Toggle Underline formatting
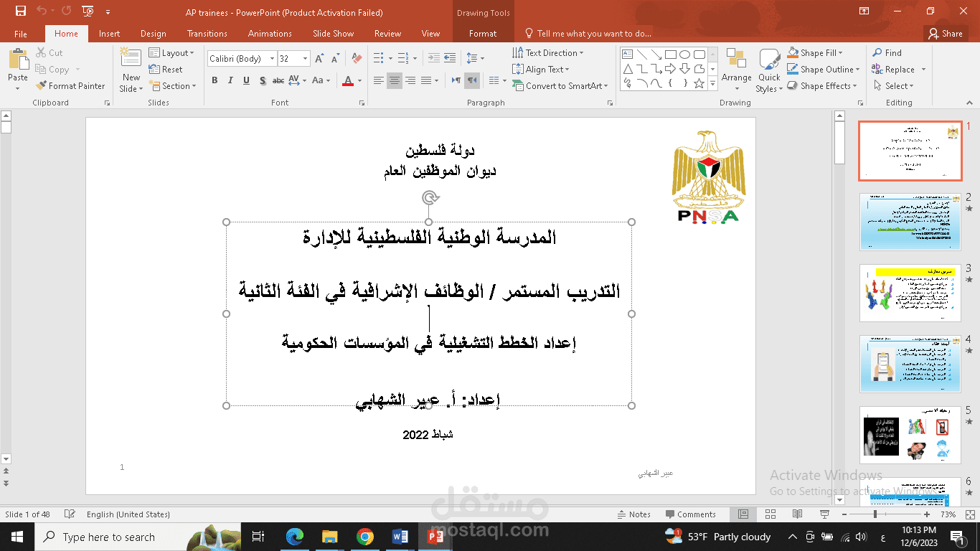Screen dimensions: 980x551 click(246, 80)
